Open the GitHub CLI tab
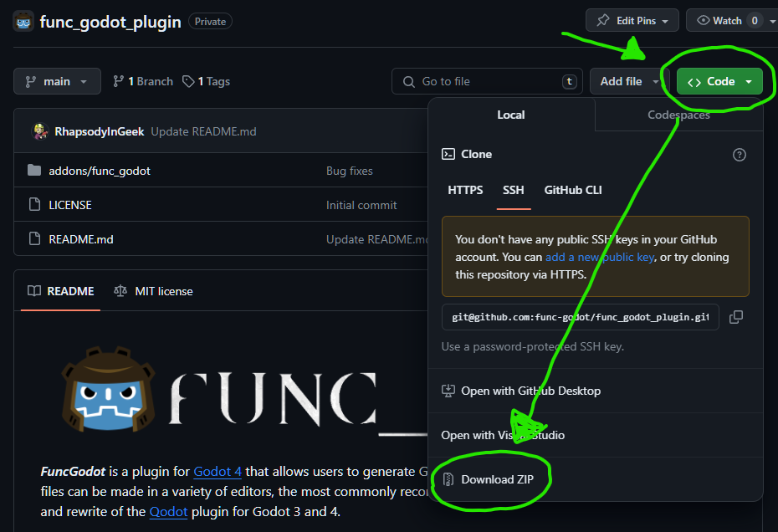 coord(573,190)
